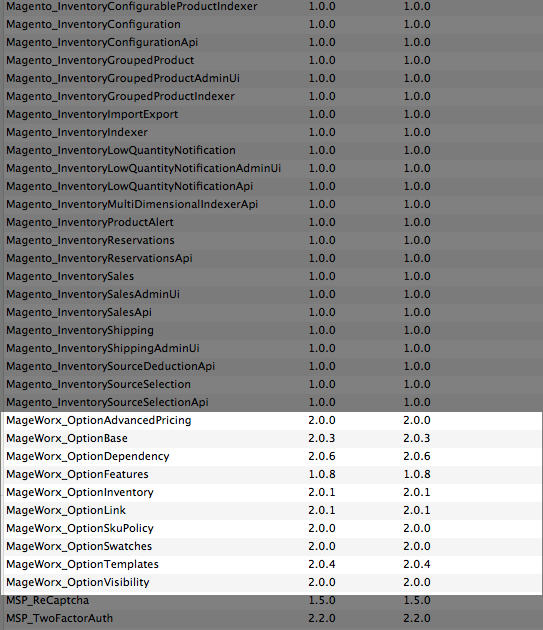Click Magento_InventoryImportExport module name
The width and height of the screenshot is (543, 630).
point(92,115)
